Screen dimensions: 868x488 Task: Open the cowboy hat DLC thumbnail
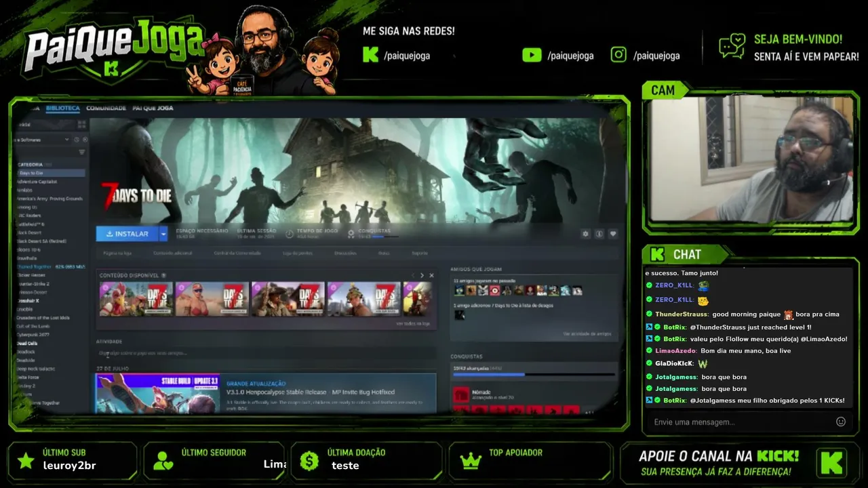point(288,299)
